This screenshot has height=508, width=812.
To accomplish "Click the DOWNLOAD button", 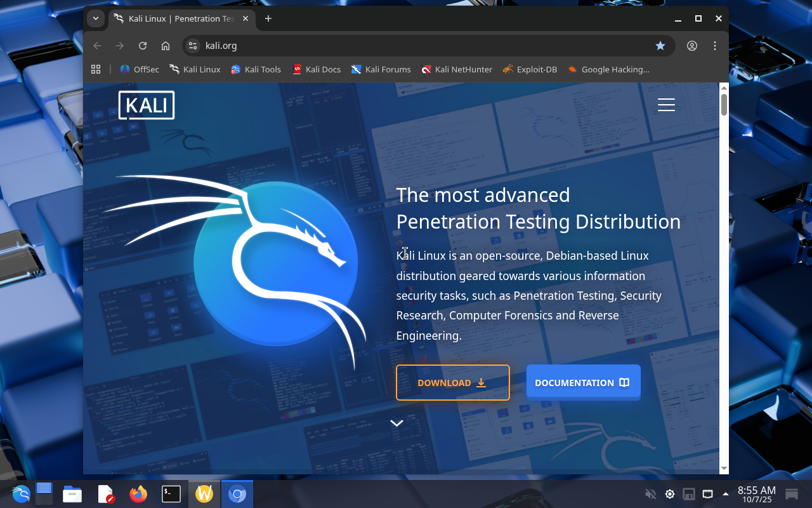I will point(452,382).
